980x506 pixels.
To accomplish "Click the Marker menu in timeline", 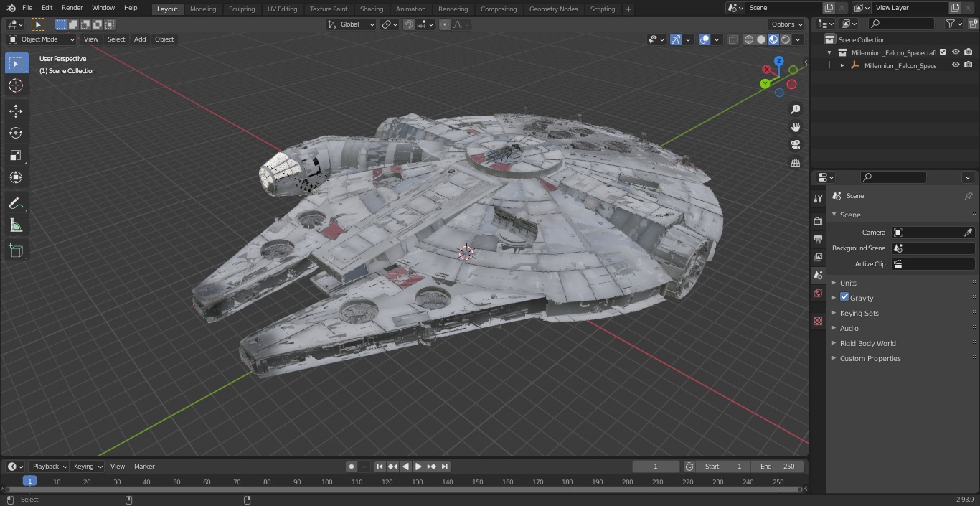I will coord(144,467).
